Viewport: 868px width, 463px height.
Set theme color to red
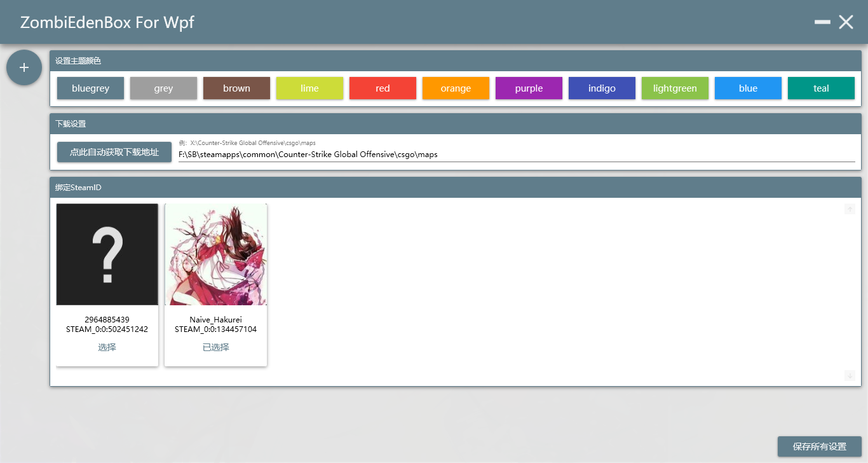click(383, 88)
